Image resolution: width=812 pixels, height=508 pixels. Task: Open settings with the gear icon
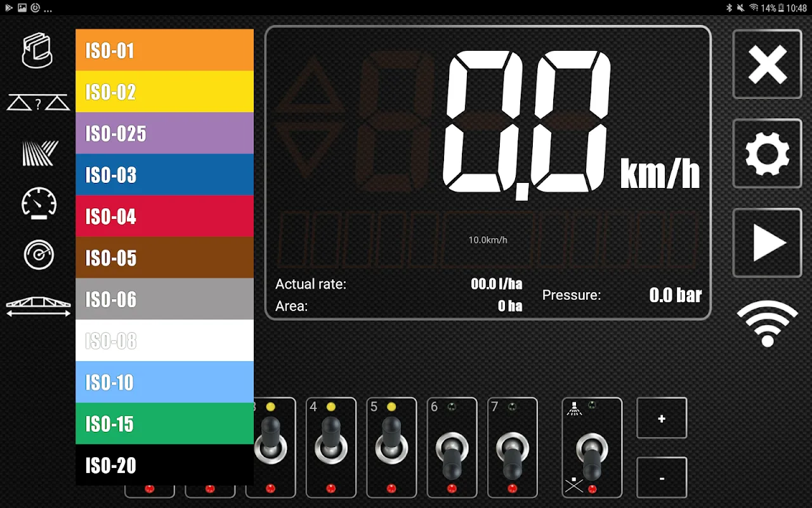click(767, 154)
